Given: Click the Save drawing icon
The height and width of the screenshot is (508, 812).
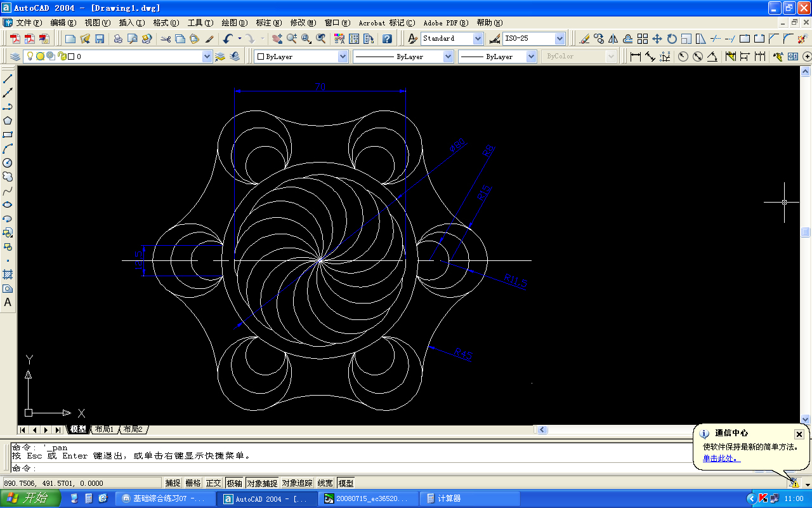Looking at the screenshot, I should [100, 39].
